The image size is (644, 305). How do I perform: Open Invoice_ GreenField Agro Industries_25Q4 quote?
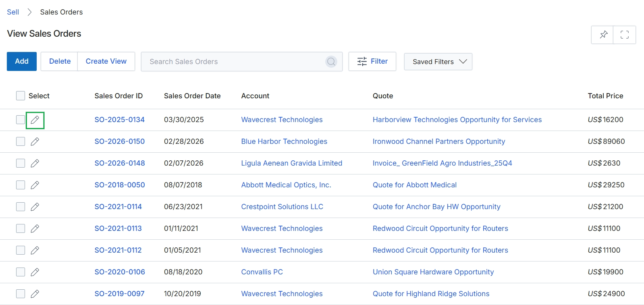pyautogui.click(x=442, y=163)
